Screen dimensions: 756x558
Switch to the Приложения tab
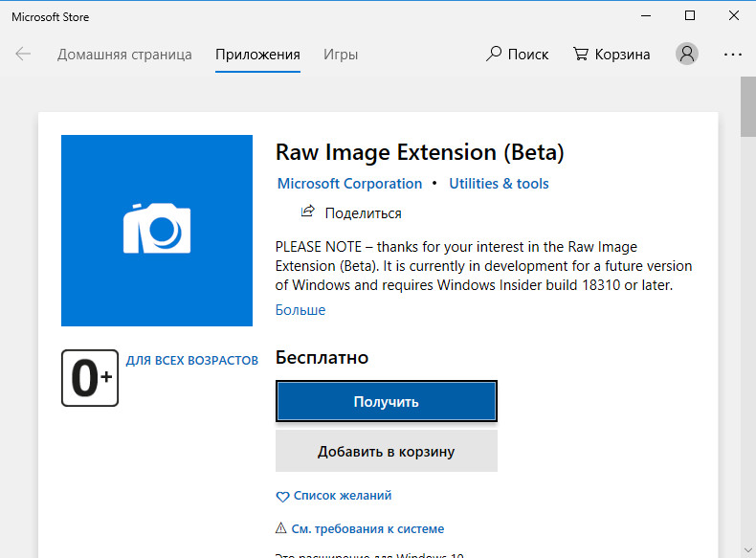[257, 55]
